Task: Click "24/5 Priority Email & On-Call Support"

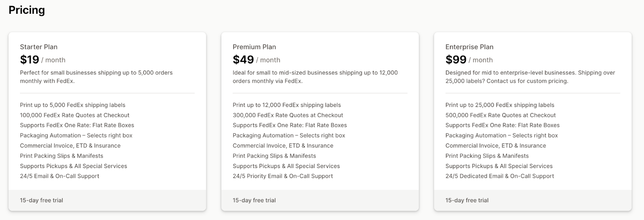Action: [x=283, y=176]
